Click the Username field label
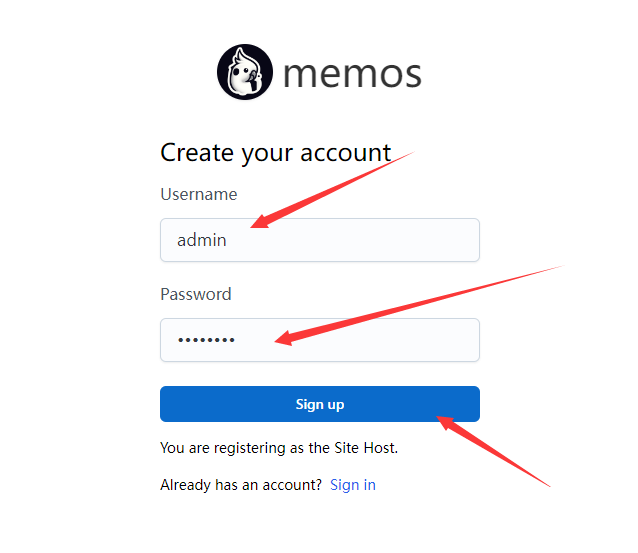The image size is (638, 553). 199,194
